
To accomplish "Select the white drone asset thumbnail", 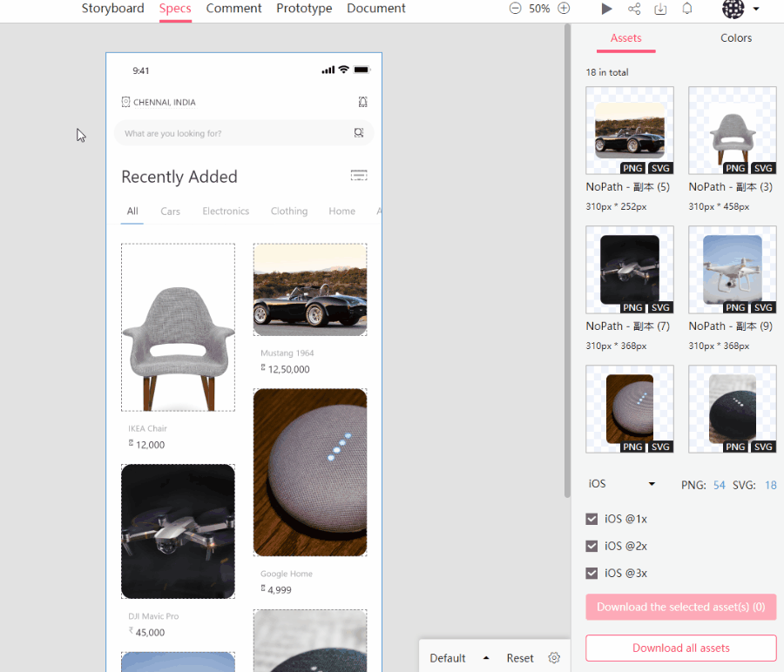I will click(733, 270).
